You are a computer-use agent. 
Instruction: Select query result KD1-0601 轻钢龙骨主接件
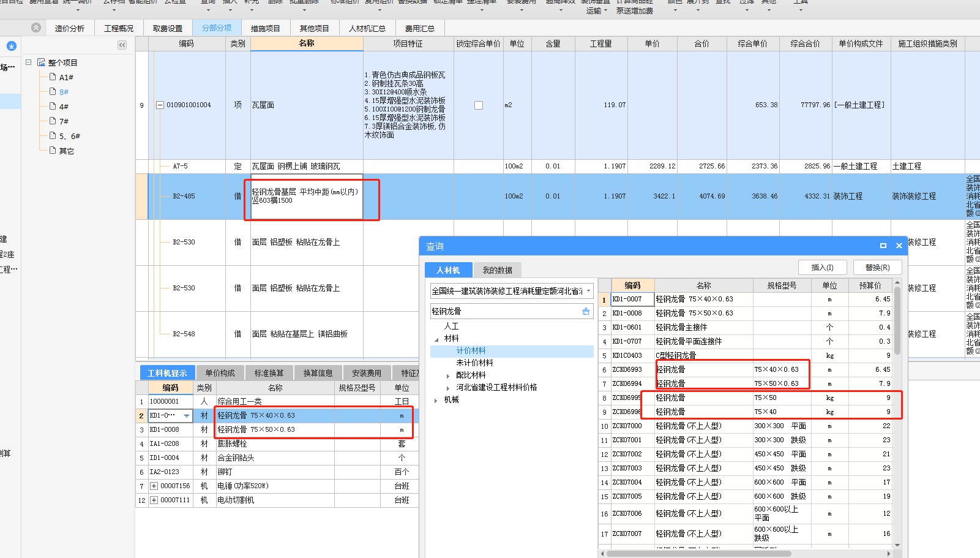click(746, 328)
